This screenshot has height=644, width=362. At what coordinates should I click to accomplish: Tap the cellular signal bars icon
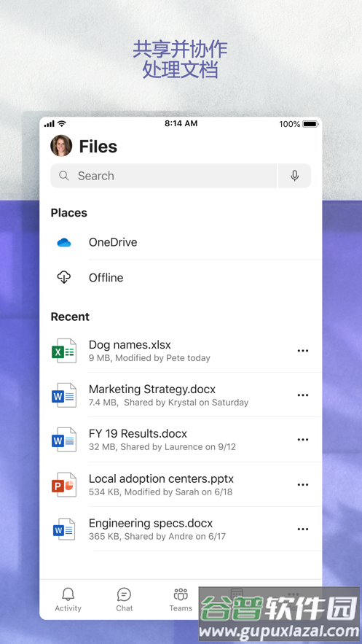(x=50, y=124)
